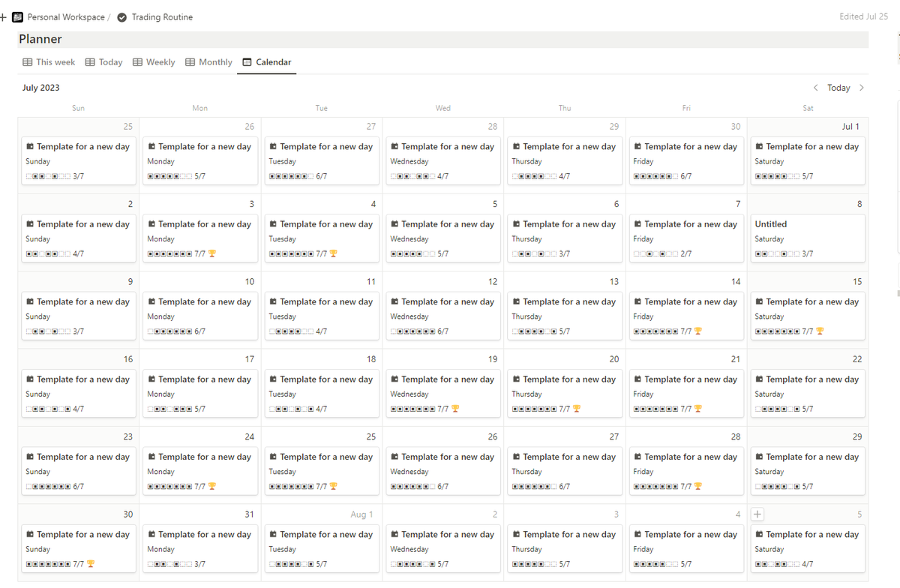Jump to Today in calendar
900x588 pixels.
838,88
